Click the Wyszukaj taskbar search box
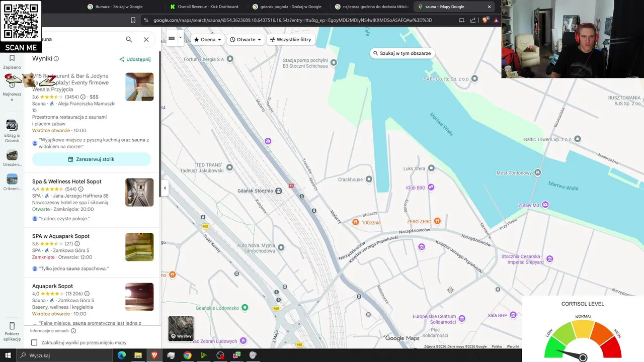Image resolution: width=644 pixels, height=362 pixels. [65, 355]
